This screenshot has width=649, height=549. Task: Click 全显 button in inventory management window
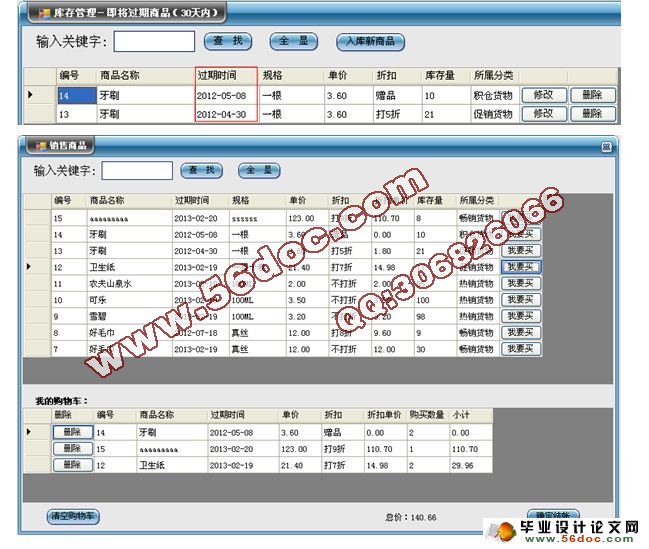pos(293,41)
